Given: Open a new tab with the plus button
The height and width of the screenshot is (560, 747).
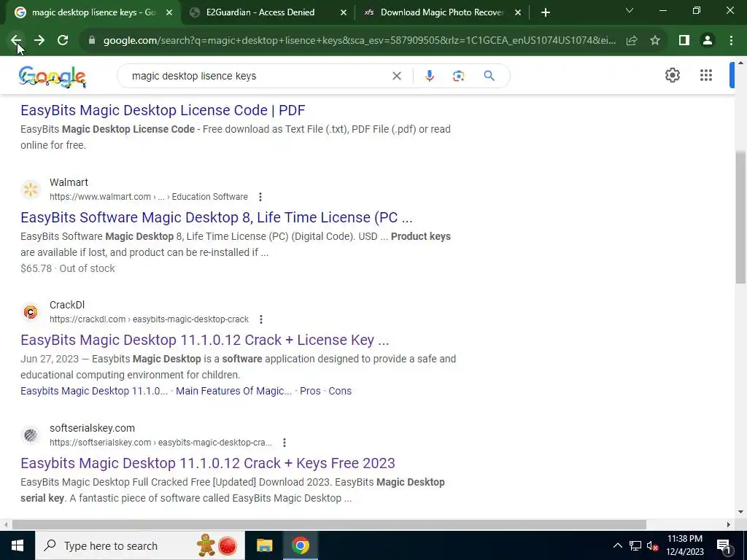Looking at the screenshot, I should (546, 12).
